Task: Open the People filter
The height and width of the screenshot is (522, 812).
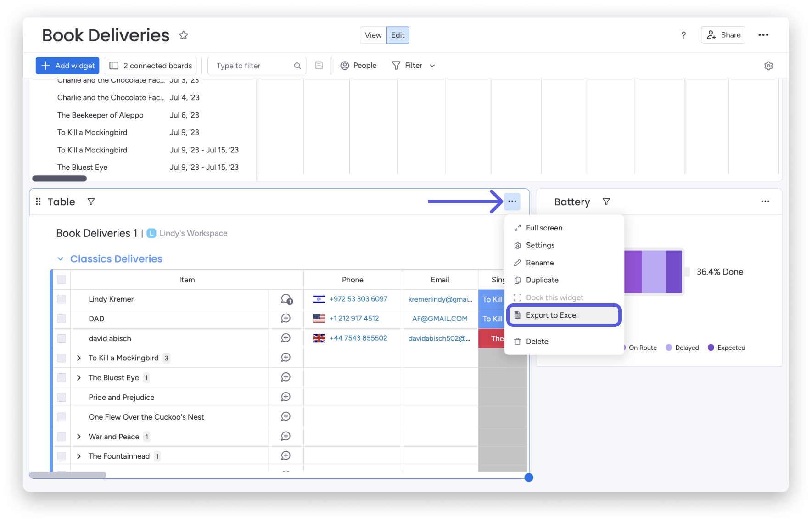Action: [358, 66]
